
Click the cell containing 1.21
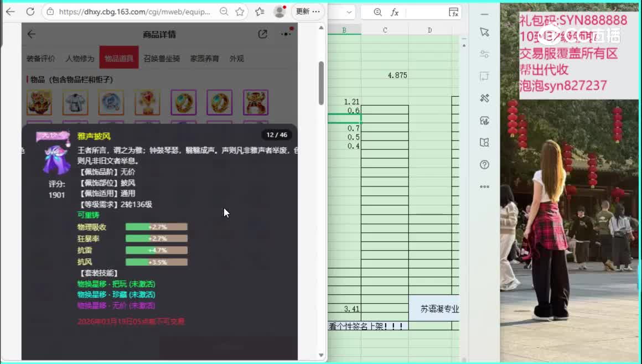pos(344,102)
